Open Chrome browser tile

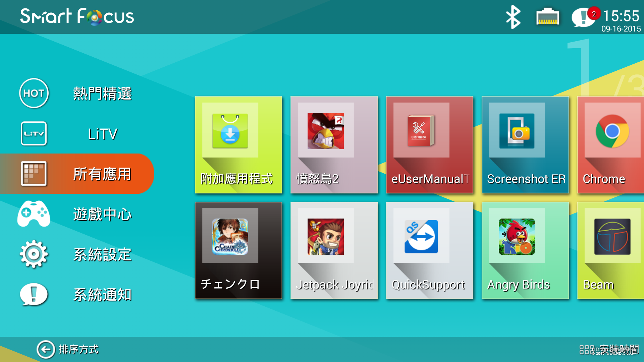pos(611,145)
